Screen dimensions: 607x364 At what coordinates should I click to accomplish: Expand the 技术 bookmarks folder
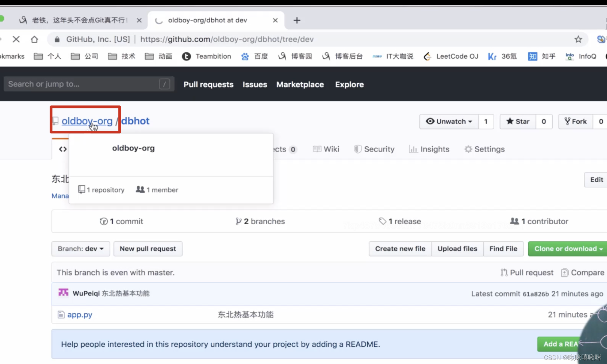pyautogui.click(x=122, y=56)
